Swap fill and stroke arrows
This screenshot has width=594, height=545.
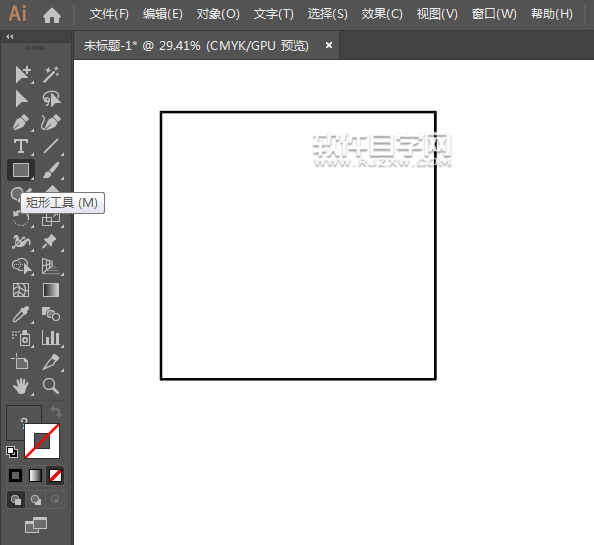pyautogui.click(x=56, y=411)
